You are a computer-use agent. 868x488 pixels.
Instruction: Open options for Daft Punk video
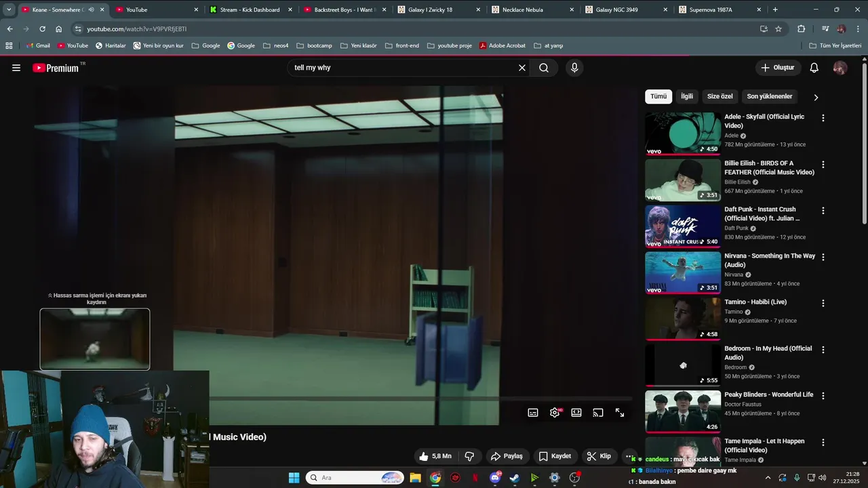(823, 211)
